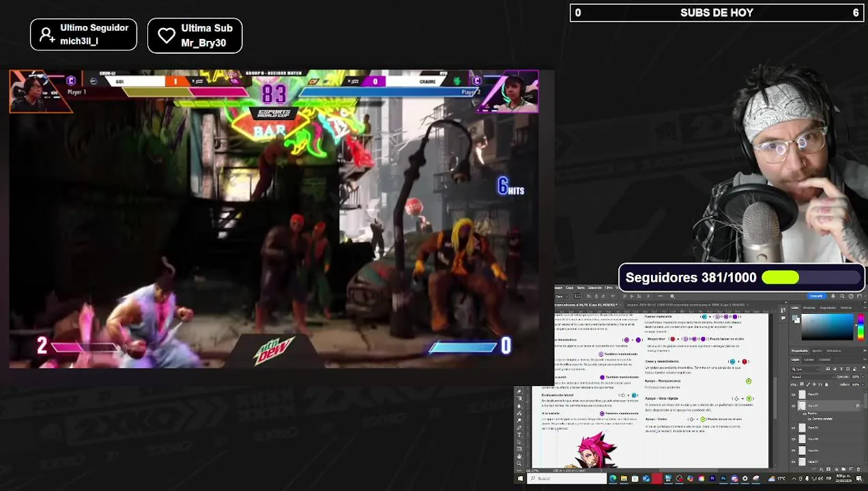Open the Relleno value dropdown arrow
Screen dimensions: 868x491
click(863, 385)
